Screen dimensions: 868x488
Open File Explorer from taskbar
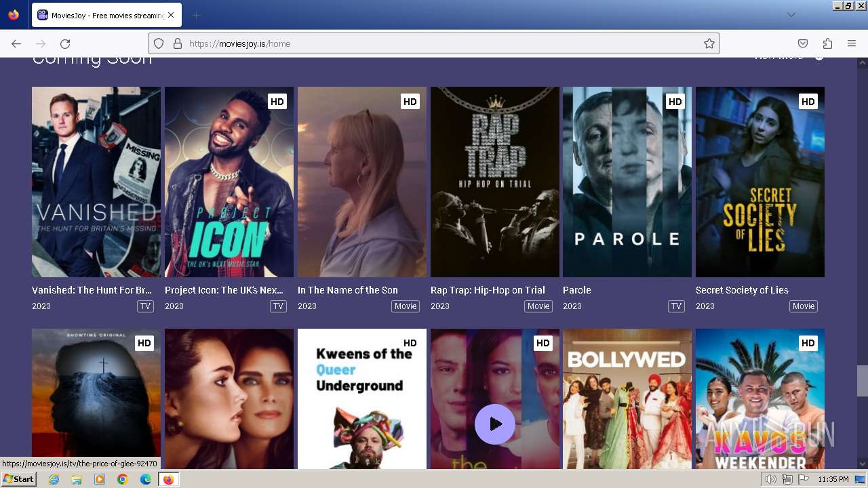tap(77, 479)
